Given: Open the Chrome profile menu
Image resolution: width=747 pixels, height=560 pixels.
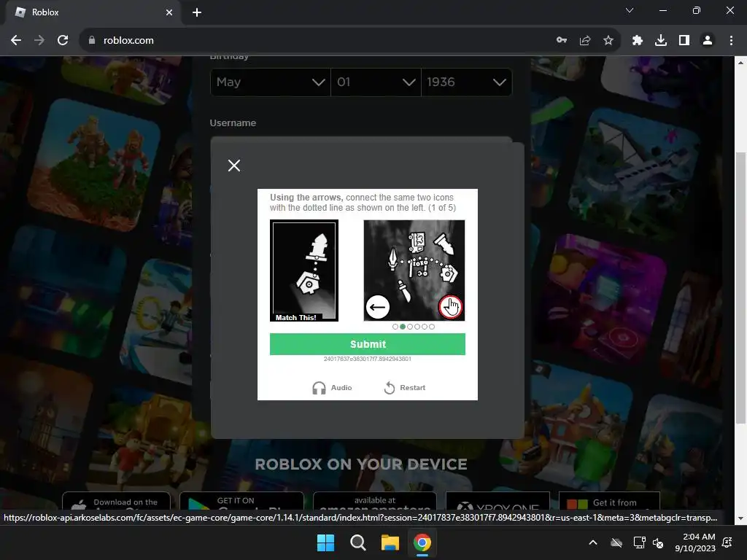Looking at the screenshot, I should [x=708, y=41].
